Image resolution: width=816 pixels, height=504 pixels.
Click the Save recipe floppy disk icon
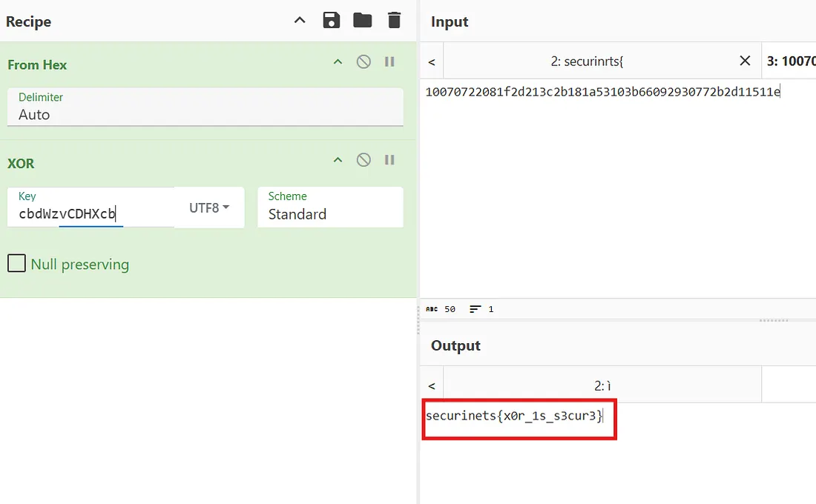pyautogui.click(x=332, y=21)
